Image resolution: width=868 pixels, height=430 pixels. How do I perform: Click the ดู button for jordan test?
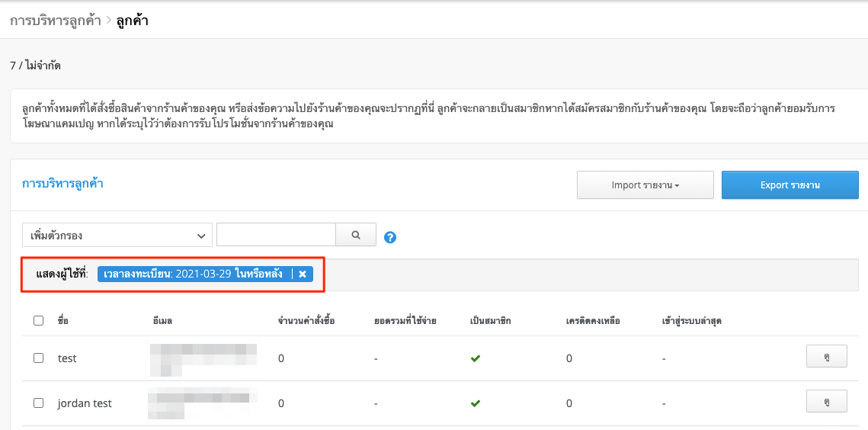coord(827,401)
